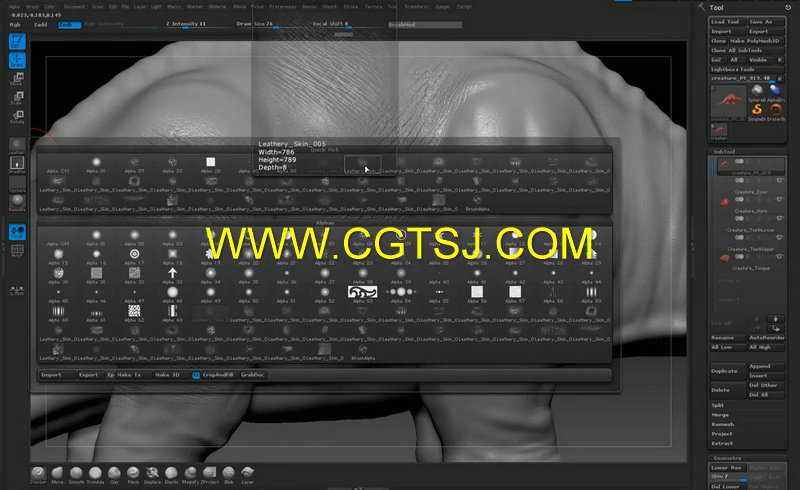Pick the Pinch brush in bottom shelf
Viewport: 800px width, 490px height.
pos(133,475)
